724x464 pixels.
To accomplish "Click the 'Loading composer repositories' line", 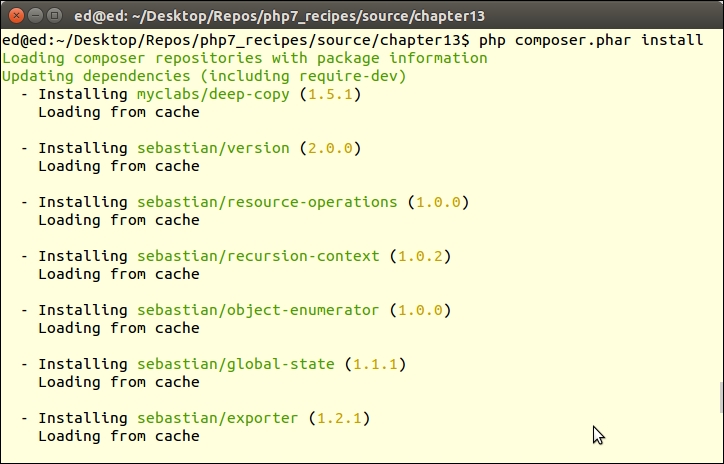I will click(245, 58).
